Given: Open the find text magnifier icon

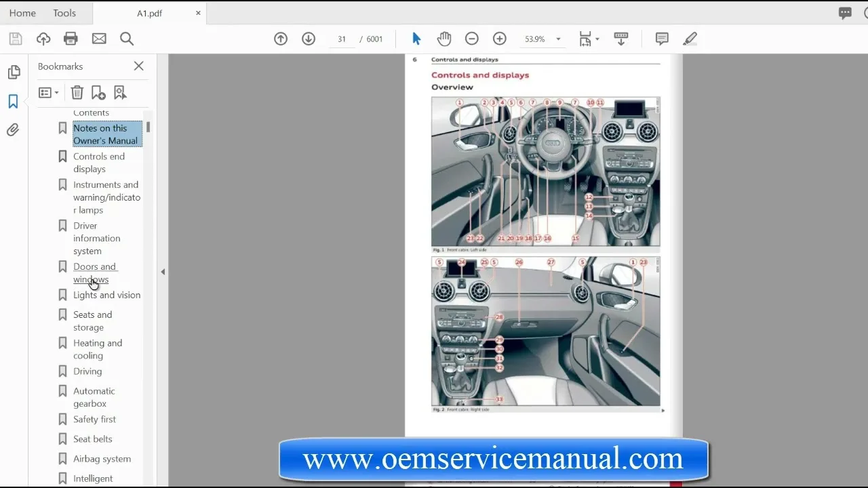Looking at the screenshot, I should click(x=127, y=39).
